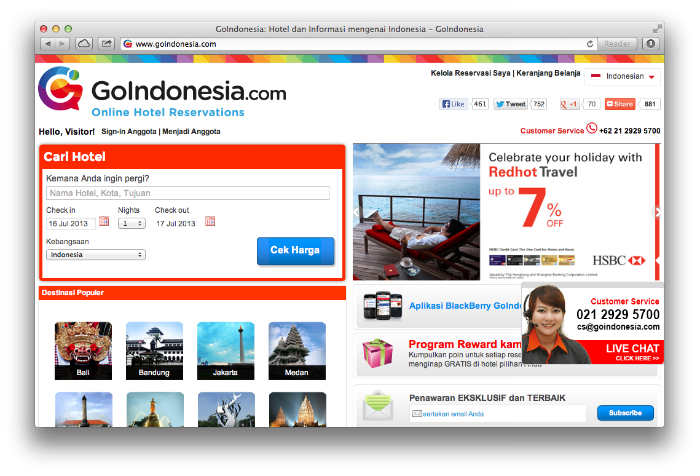Viewport: 700px width, 476px height.
Task: Open the Program Reward kami link
Action: click(x=465, y=344)
